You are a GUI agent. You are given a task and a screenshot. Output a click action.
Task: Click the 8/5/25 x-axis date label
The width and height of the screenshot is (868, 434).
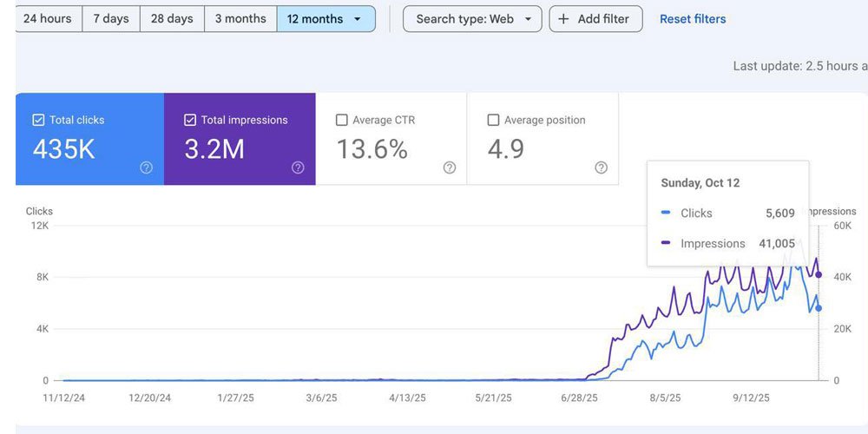tap(666, 398)
